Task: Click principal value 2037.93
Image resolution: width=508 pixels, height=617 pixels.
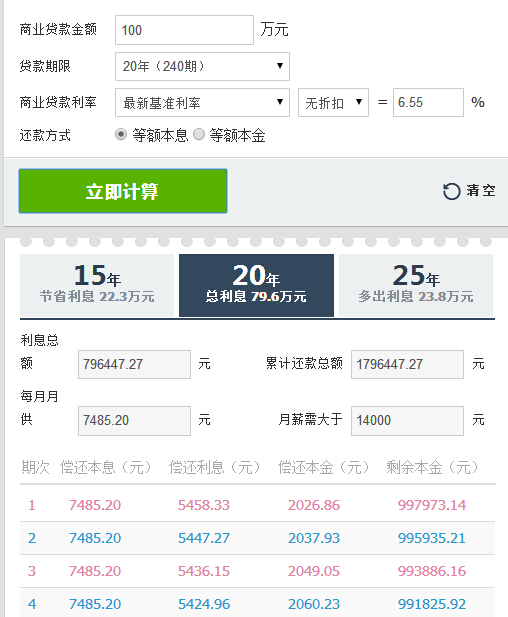Action: 314,538
